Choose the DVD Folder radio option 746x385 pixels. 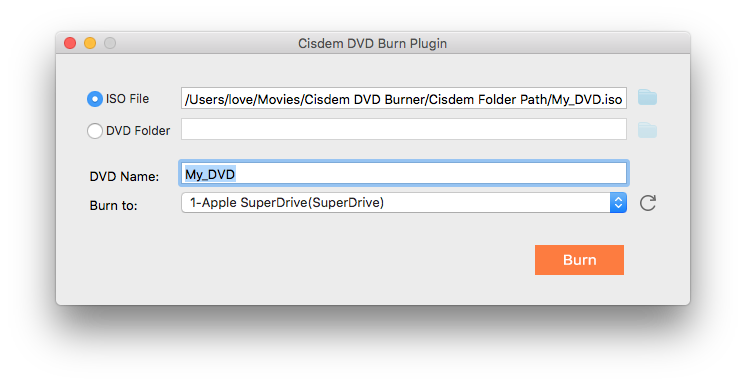95,131
